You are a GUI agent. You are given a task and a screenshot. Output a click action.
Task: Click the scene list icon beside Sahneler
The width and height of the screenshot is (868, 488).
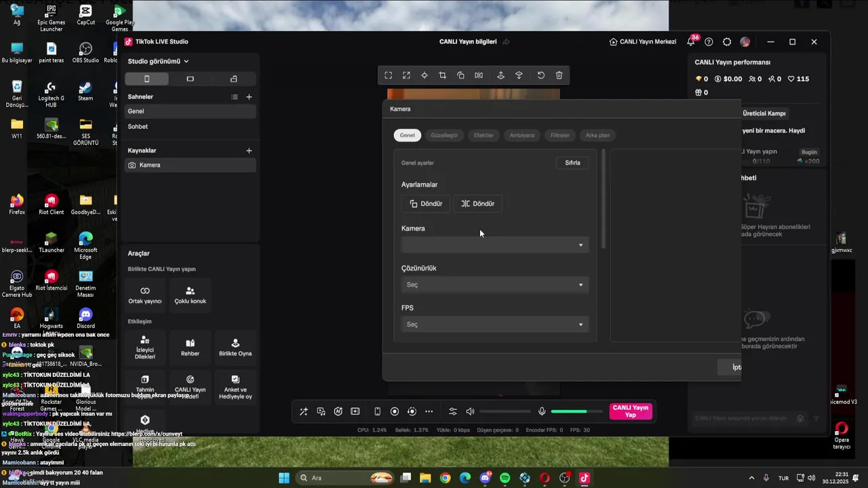(x=235, y=97)
